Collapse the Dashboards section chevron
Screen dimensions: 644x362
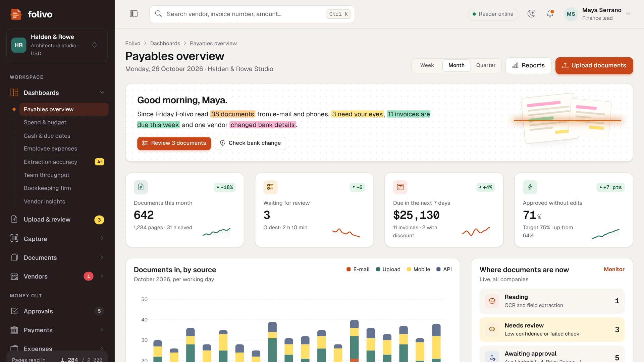coord(102,93)
